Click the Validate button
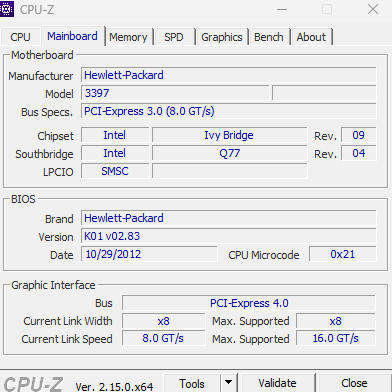 tap(277, 383)
